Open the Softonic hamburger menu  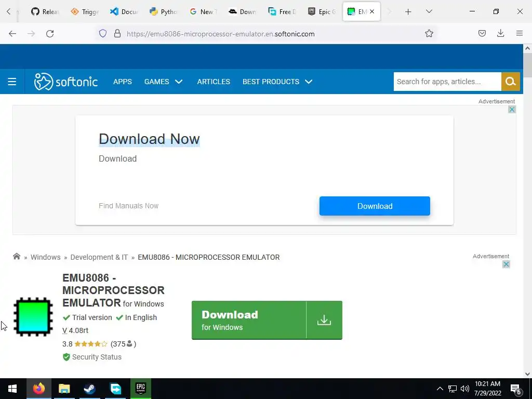pyautogui.click(x=12, y=82)
